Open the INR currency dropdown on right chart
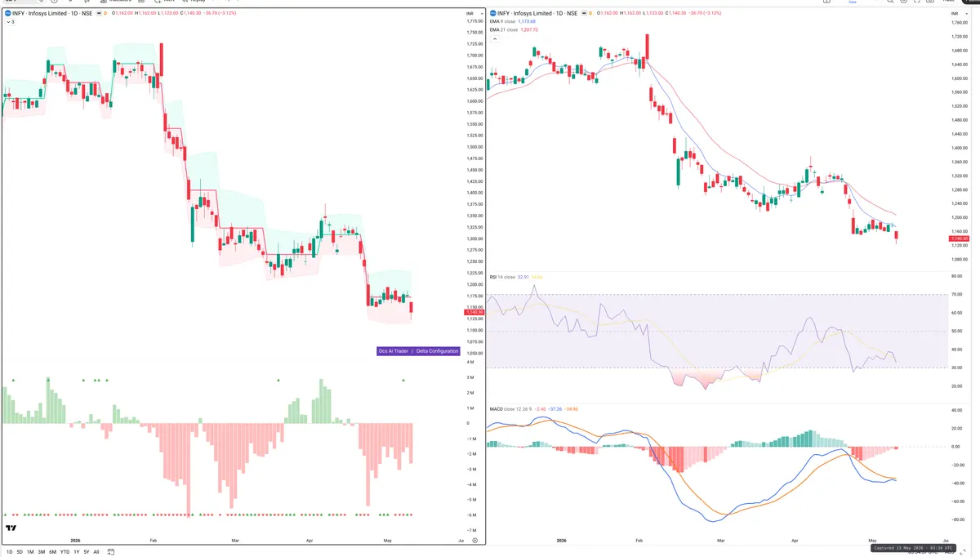980x557 pixels. pos(960,15)
